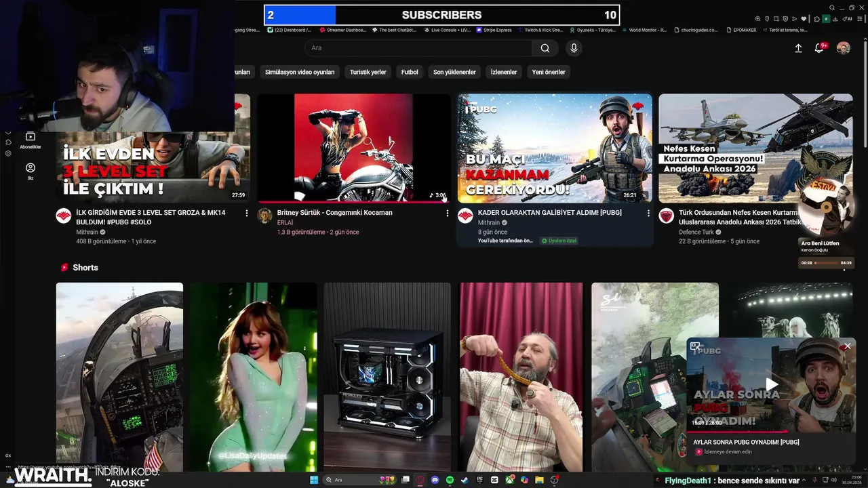This screenshot has width=868, height=488.
Task: Open Twitch & Kick Stream bookmark
Action: 539,30
